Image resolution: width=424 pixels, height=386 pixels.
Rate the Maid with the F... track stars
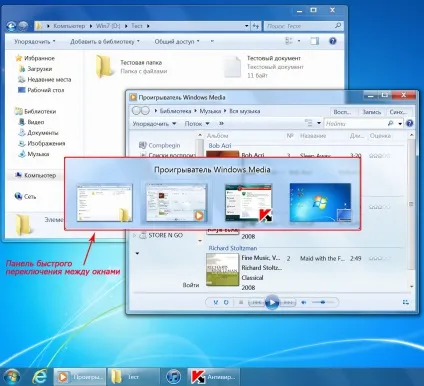pos(379,258)
